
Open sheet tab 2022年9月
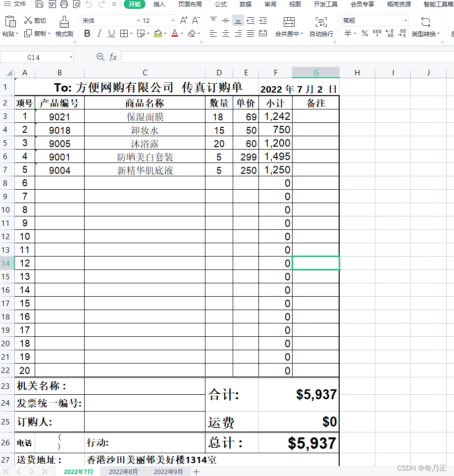coord(168,472)
